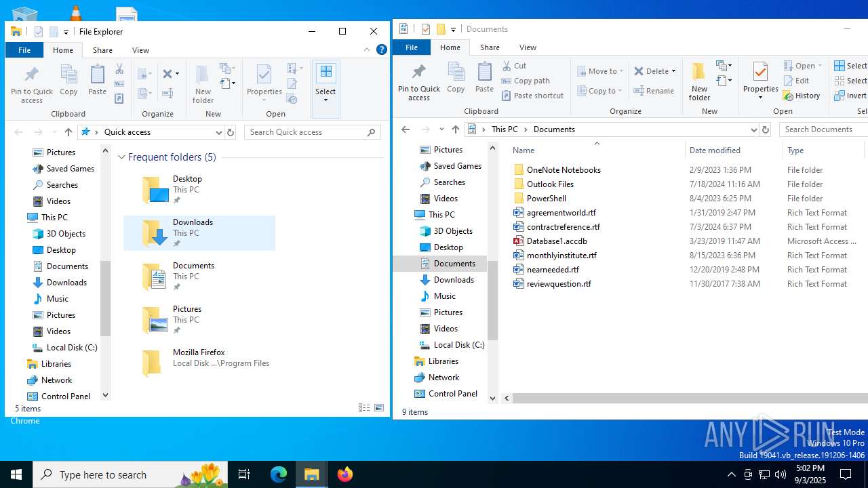
Task: Click Copy in File Explorer window ribbon
Action: (68, 81)
